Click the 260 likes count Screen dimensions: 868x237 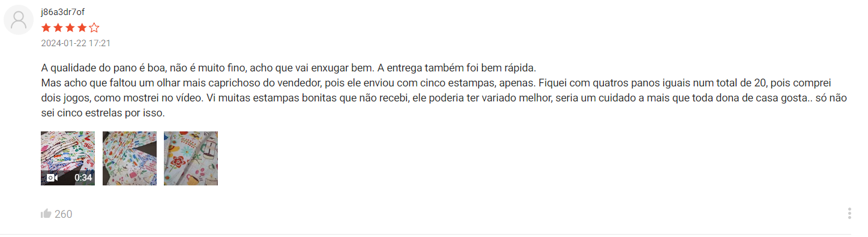click(x=64, y=214)
